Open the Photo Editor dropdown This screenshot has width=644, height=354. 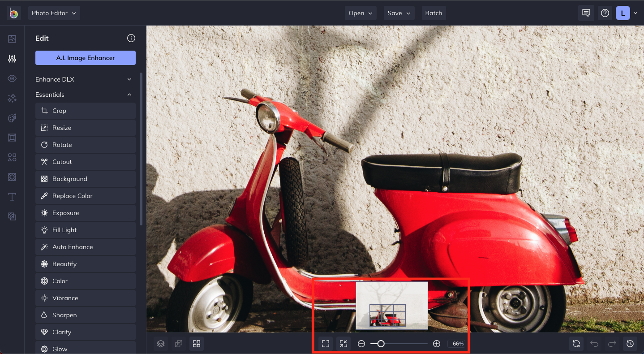coord(54,13)
